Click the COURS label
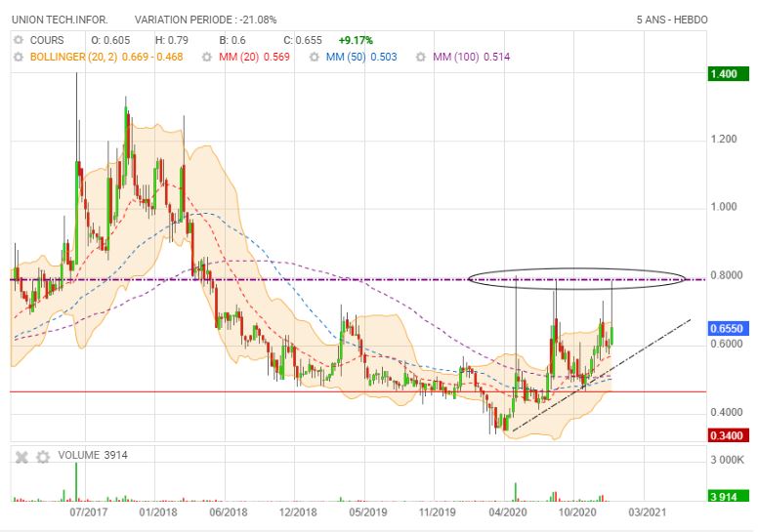The width and height of the screenshot is (758, 532). (47, 40)
